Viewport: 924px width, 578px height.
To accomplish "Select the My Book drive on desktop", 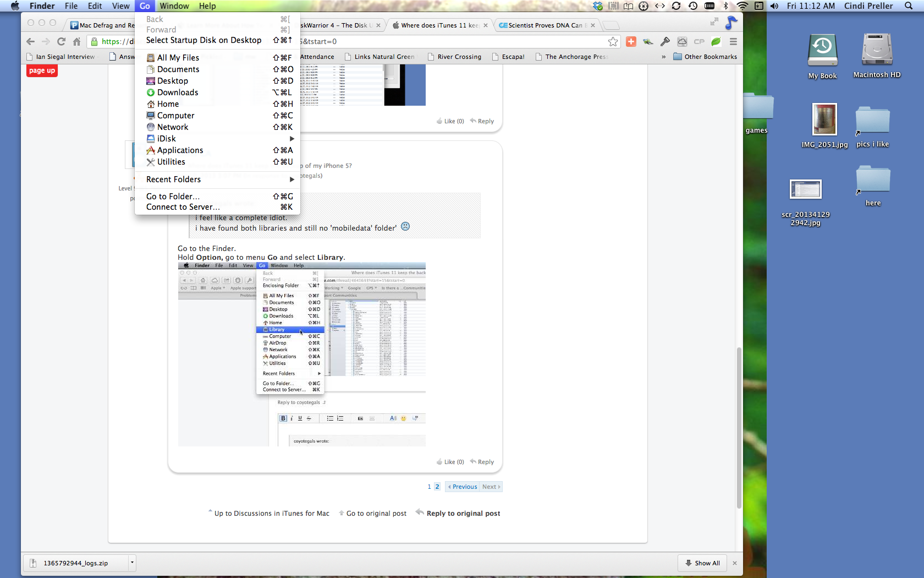I will click(822, 57).
